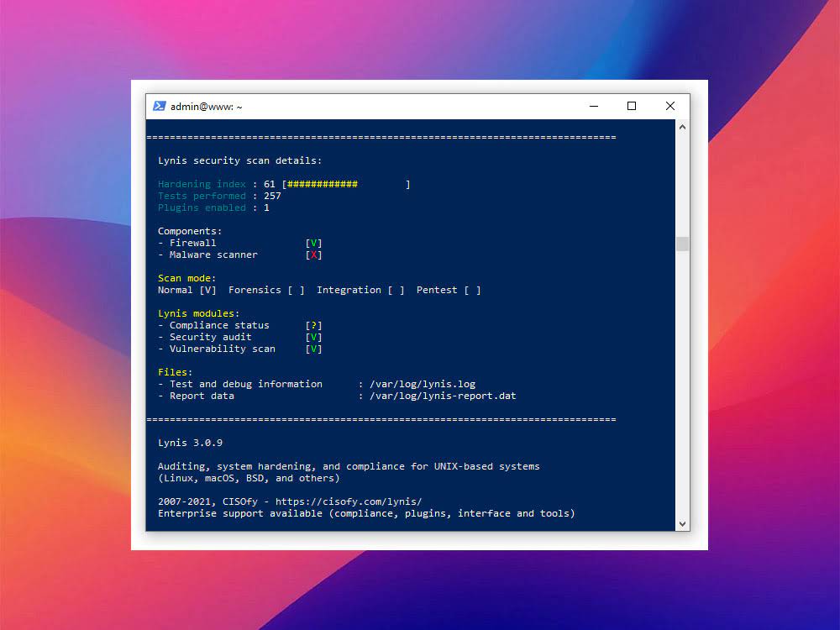Click the '- Malware scanner' line text
The width and height of the screenshot is (840, 630).
[207, 255]
